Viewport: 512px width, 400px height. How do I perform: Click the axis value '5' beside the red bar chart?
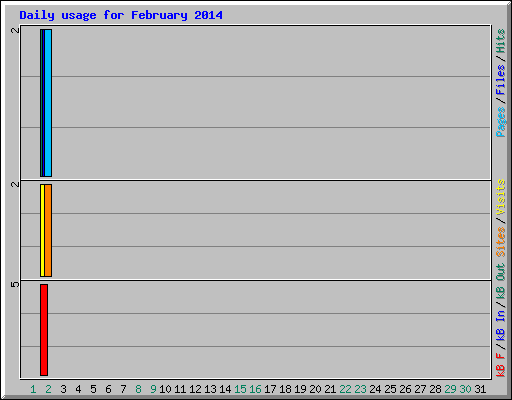click(x=15, y=284)
